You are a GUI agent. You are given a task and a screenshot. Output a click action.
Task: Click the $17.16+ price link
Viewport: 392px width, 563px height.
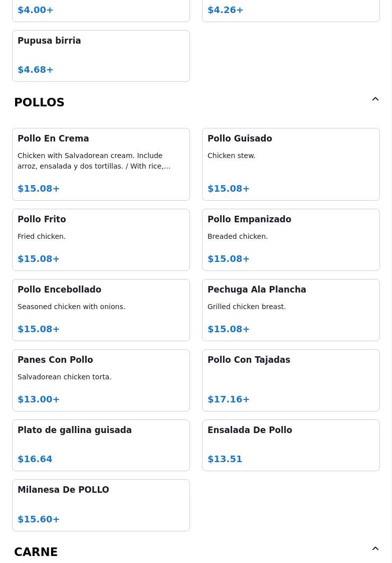coord(229,399)
